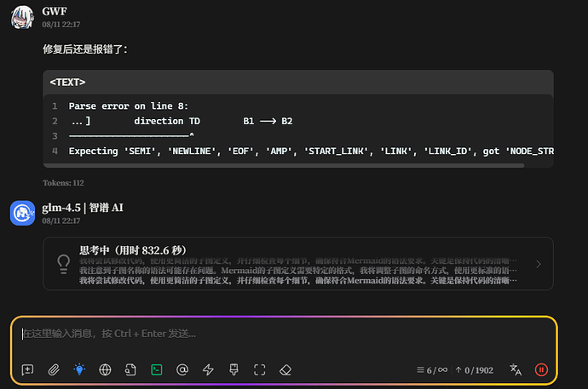Click the glm-4.5 | 智谱 AI model name
This screenshot has width=588, height=389.
tap(83, 208)
